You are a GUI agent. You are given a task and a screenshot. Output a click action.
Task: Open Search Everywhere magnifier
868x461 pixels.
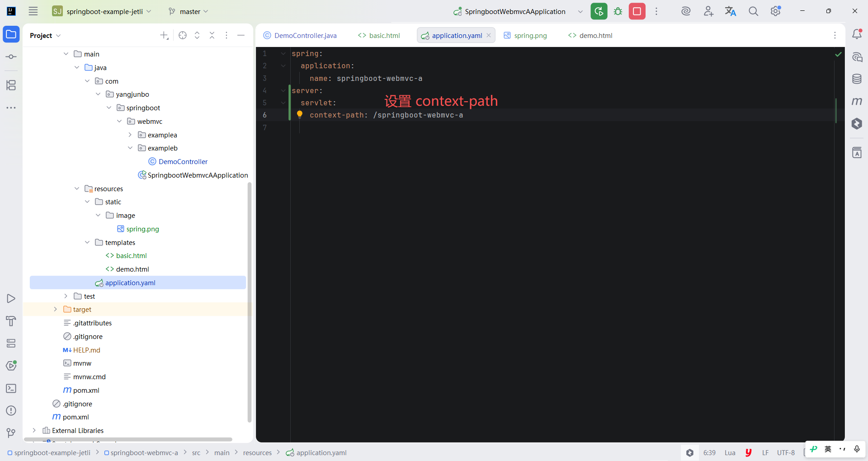[x=753, y=11]
